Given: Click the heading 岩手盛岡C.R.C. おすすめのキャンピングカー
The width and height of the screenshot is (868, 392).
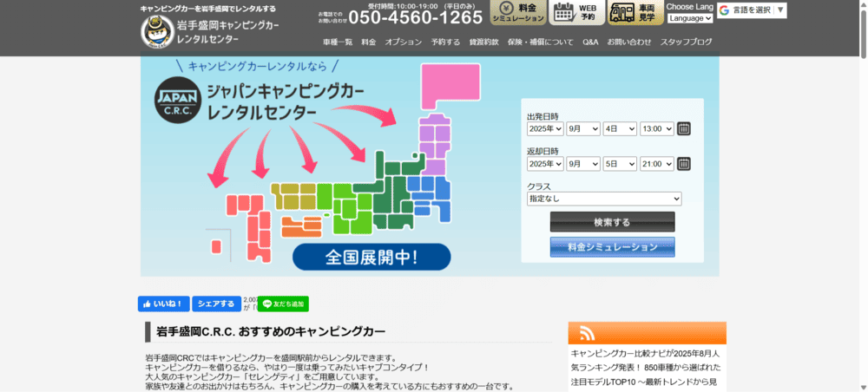Looking at the screenshot, I should click(x=271, y=332).
